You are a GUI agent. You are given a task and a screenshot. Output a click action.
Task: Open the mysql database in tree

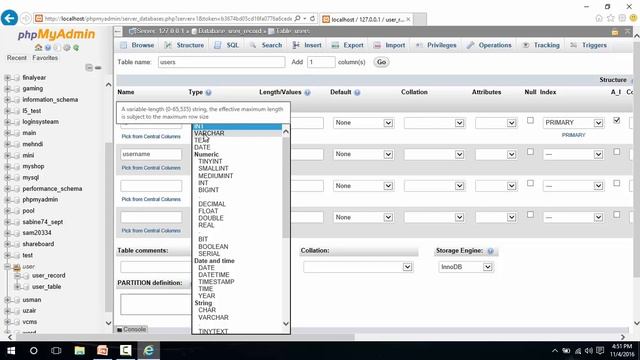(x=31, y=178)
